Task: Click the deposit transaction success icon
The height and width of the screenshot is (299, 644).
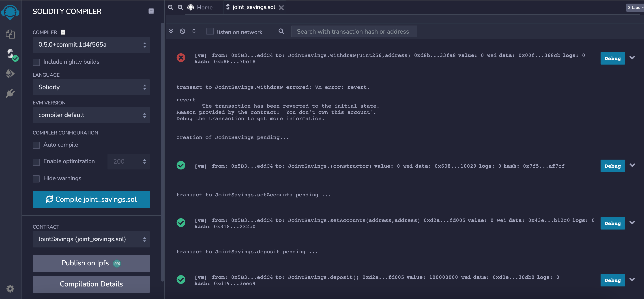Action: [x=181, y=279]
